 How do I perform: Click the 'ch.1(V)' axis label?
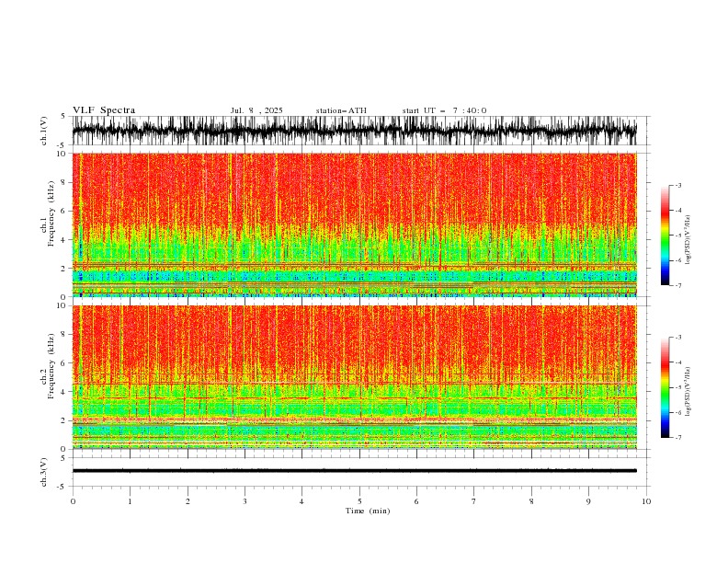[44, 131]
